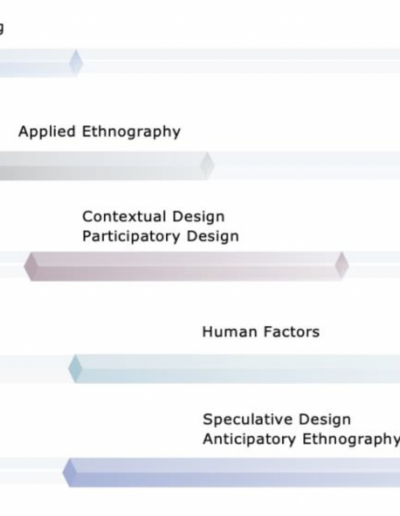Click the mauve bar's right end diamond

click(342, 266)
